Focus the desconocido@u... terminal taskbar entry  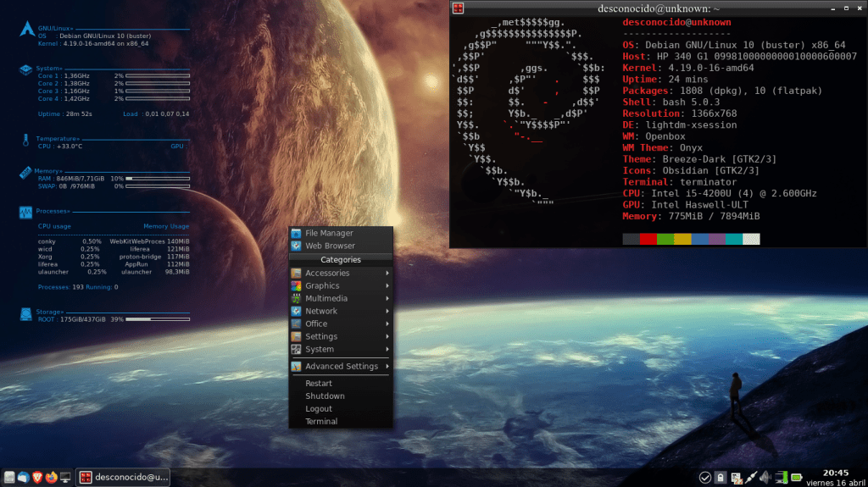tap(125, 478)
